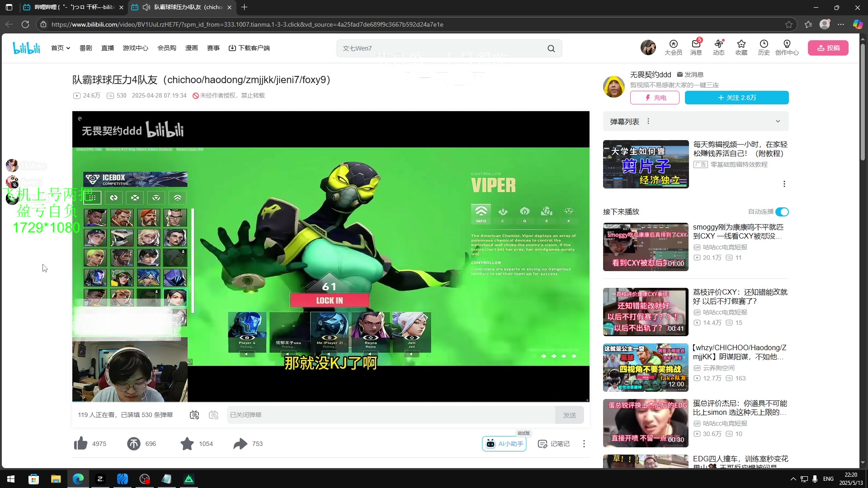Screen dimensions: 868x488
Task: Open whzy/CHICHOO video title
Action: pos(740,352)
